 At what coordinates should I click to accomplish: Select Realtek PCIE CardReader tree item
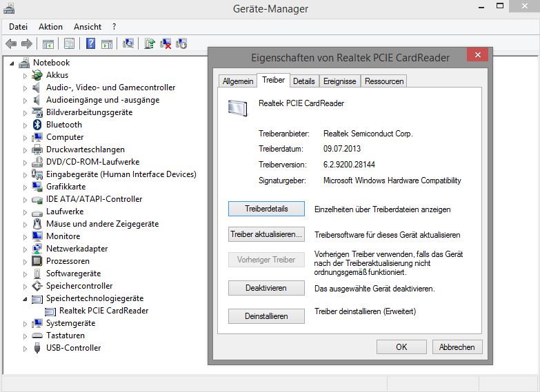[103, 311]
